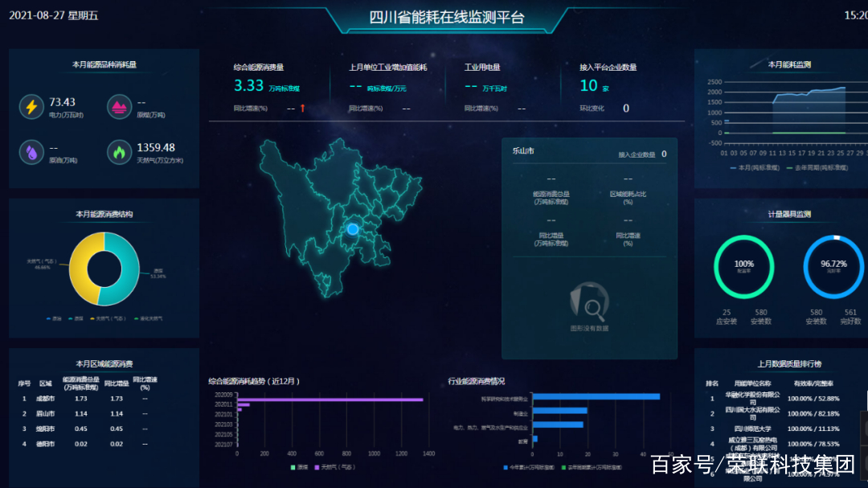
Task: Click the blue 96.72% intact-rate ring gauge
Action: (833, 267)
